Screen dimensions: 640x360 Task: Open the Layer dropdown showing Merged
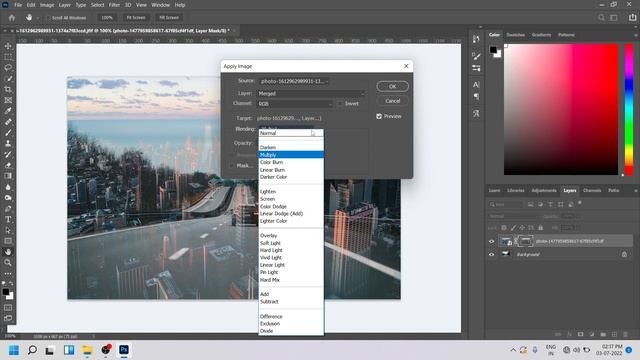click(x=311, y=93)
